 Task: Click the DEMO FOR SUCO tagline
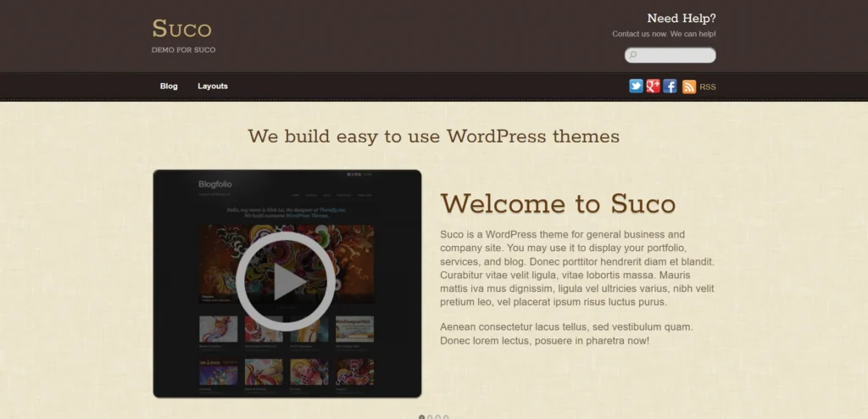click(183, 50)
